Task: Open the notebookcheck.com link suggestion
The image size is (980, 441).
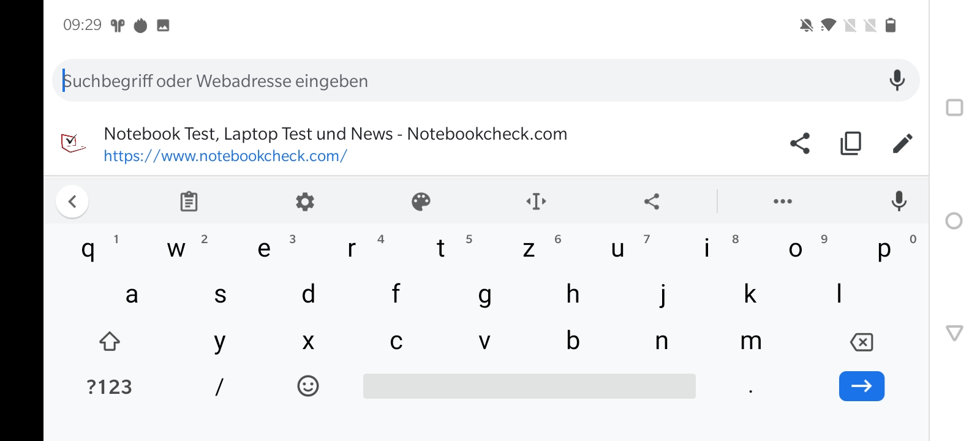Action: pos(335,144)
